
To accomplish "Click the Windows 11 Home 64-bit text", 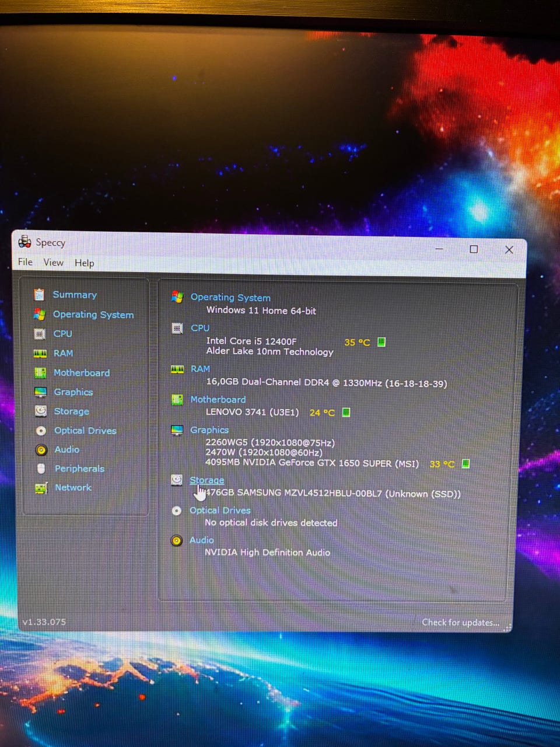I will 261,310.
